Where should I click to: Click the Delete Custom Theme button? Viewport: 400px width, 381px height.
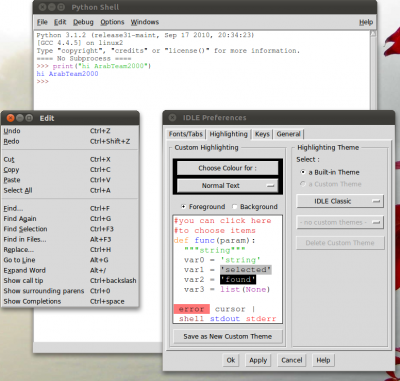click(x=340, y=243)
